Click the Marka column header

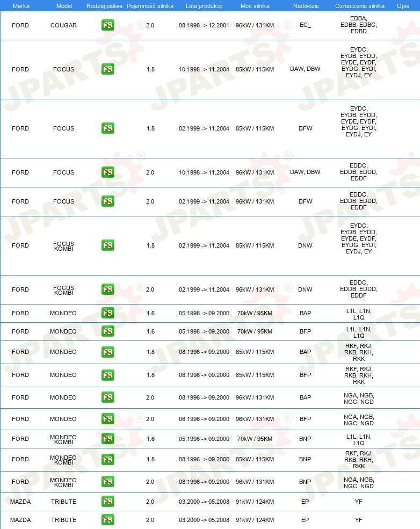click(x=21, y=6)
